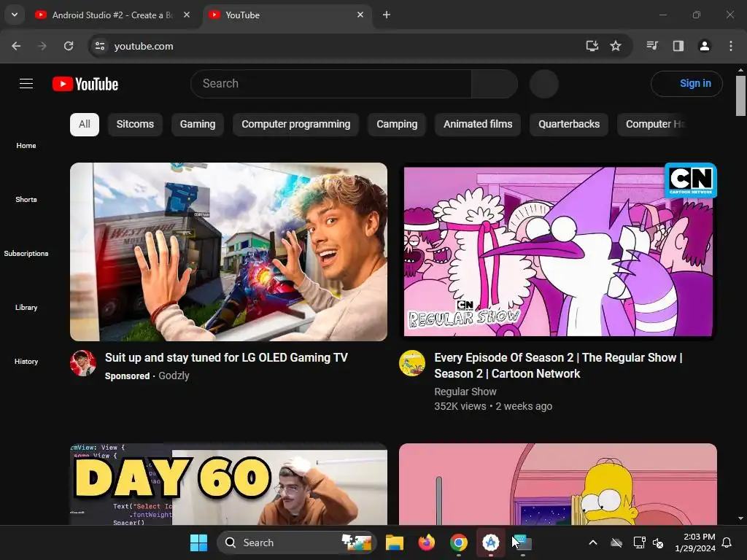Select the Gaming filter chip
Screen dimensions: 747x560
click(198, 124)
